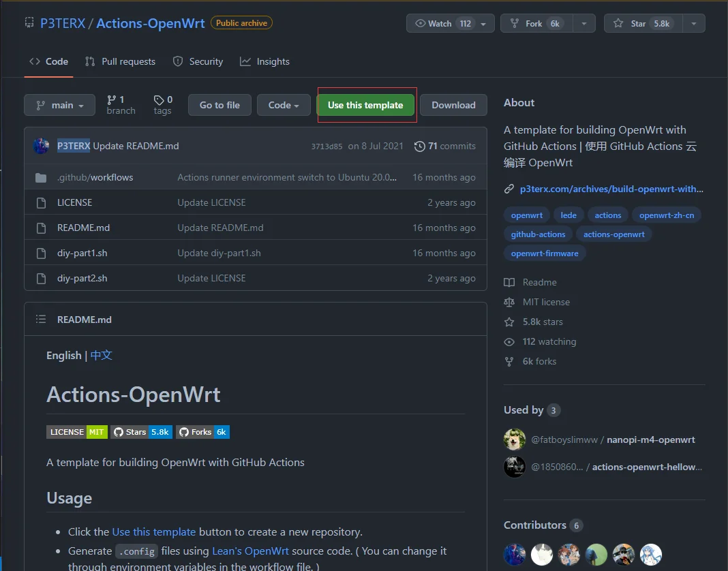Viewport: 728px width, 571px height.
Task: Open the Update diy-part1.sh commit message
Action: [x=219, y=253]
